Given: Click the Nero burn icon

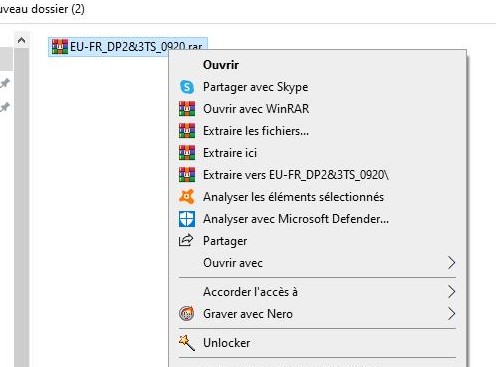Looking at the screenshot, I should (x=187, y=314).
